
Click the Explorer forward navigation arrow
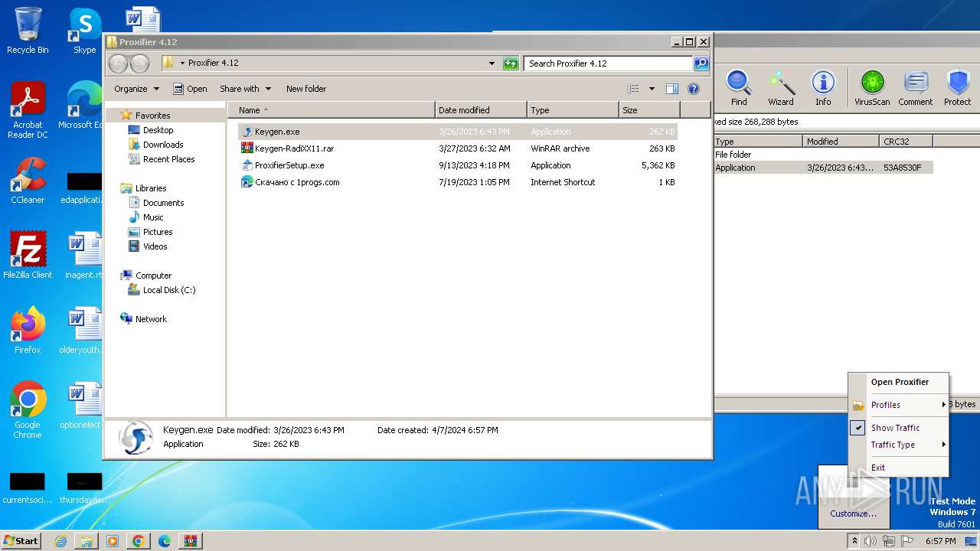(139, 64)
